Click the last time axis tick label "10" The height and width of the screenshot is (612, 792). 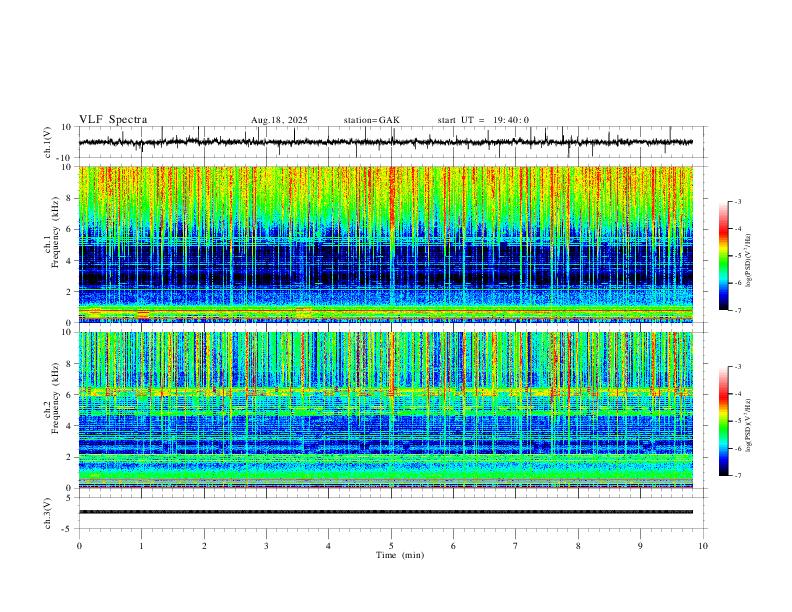pyautogui.click(x=703, y=546)
